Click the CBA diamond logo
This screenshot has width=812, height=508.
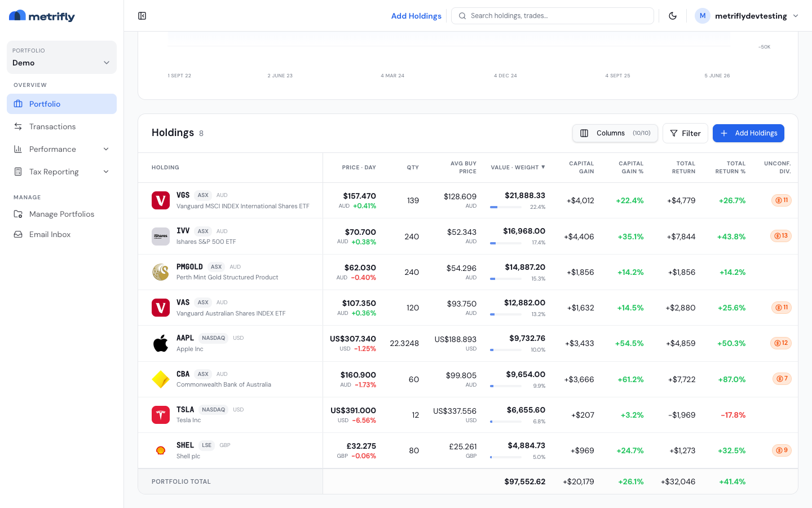(x=161, y=379)
